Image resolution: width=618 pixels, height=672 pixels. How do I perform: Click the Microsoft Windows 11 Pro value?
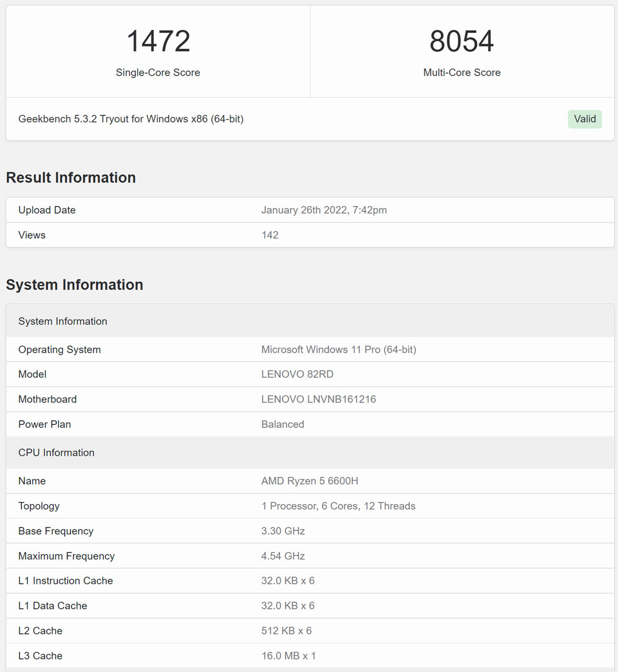[x=338, y=349]
